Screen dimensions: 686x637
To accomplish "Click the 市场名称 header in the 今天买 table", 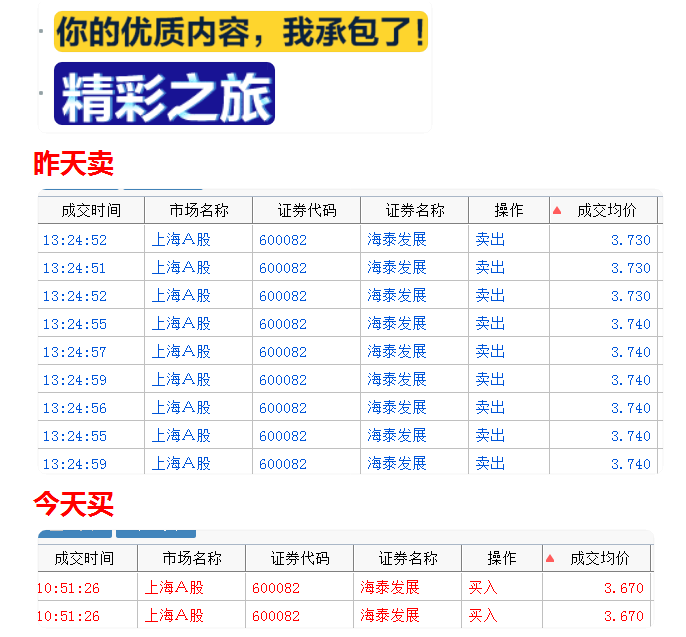I will coord(192,558).
